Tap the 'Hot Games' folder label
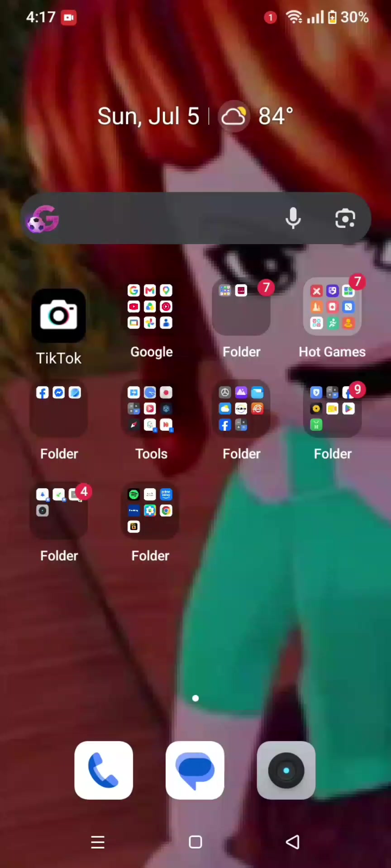The image size is (391, 868). click(332, 352)
